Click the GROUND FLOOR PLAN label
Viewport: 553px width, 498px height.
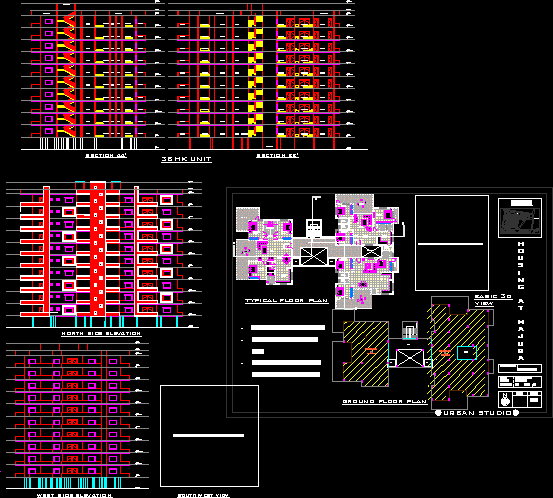384,402
